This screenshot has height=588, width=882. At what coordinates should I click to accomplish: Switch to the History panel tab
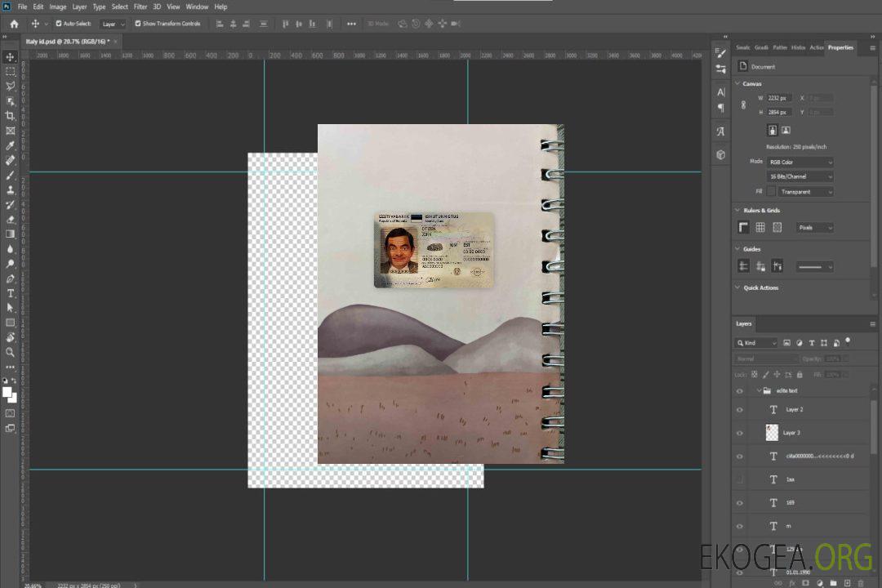[798, 47]
